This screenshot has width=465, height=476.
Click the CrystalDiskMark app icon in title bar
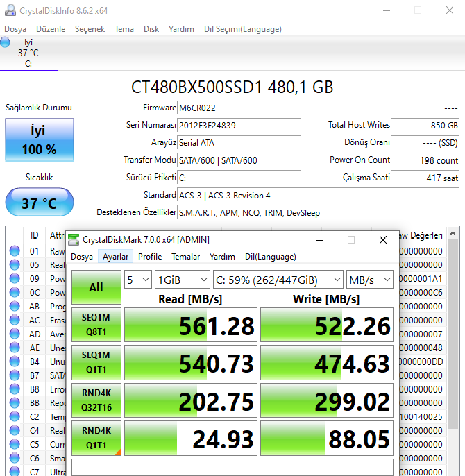(74, 240)
